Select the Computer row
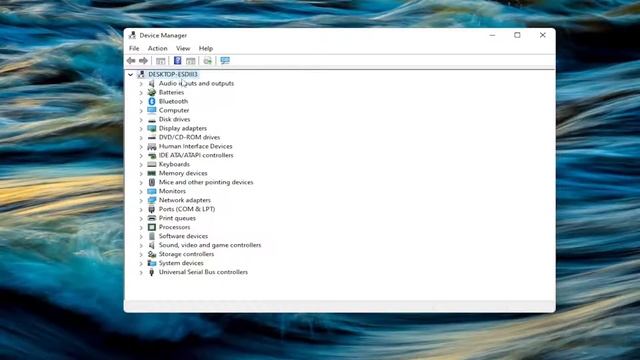Viewport: 640px width, 360px height. click(x=174, y=110)
